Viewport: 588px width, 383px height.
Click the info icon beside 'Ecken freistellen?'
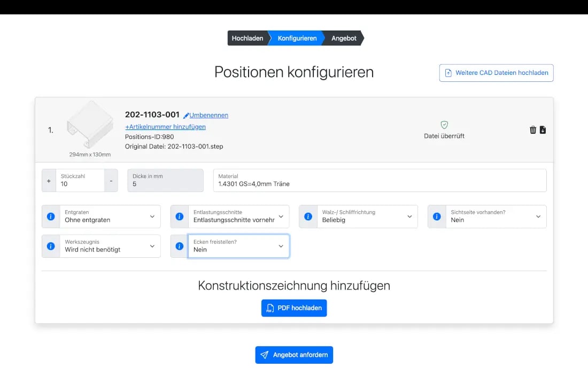pos(179,246)
